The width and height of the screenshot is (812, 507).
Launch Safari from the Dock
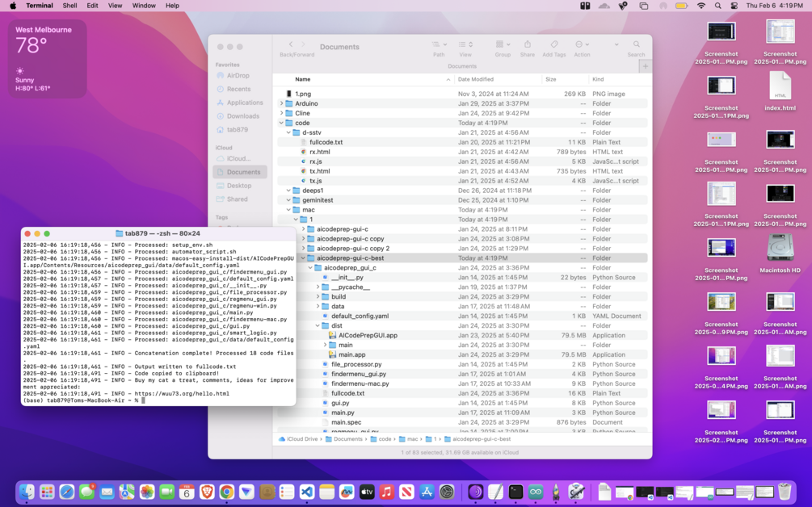click(67, 492)
